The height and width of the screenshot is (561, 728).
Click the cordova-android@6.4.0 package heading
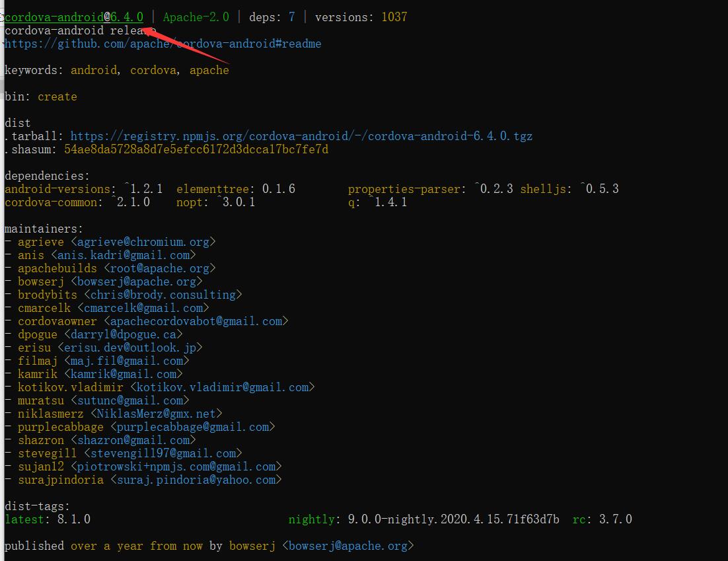click(74, 17)
